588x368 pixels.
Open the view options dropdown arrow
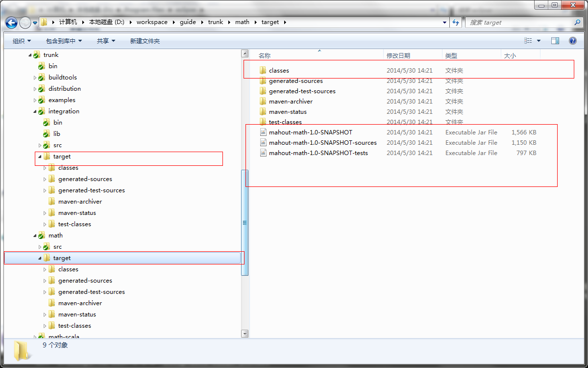pos(539,41)
